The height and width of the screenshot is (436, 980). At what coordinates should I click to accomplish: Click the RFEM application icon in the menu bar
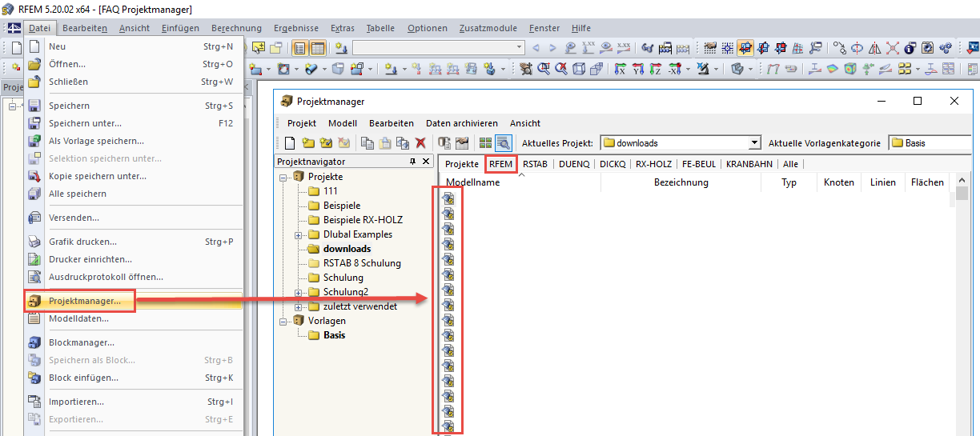14,28
